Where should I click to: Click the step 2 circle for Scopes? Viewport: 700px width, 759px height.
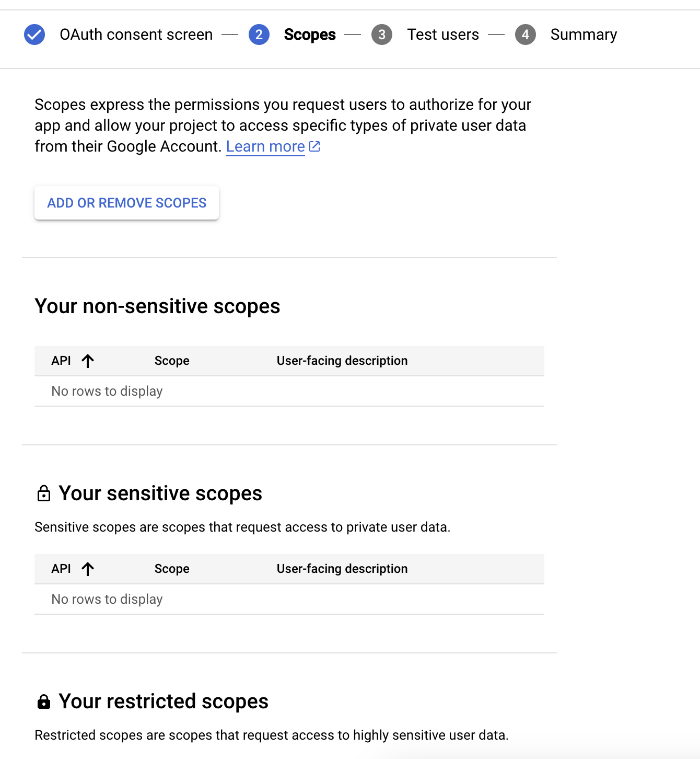point(259,34)
